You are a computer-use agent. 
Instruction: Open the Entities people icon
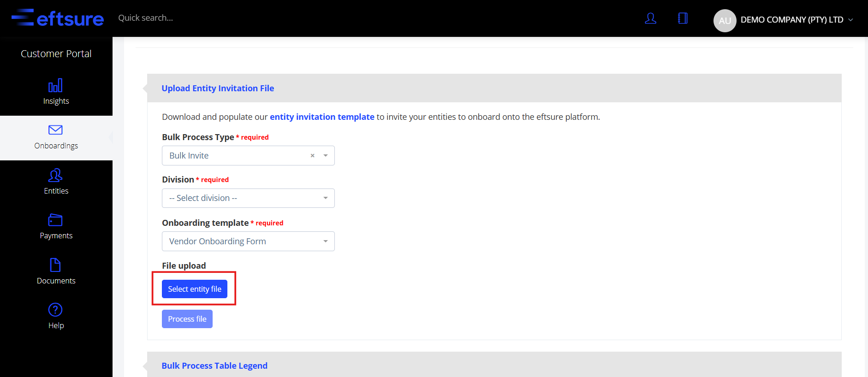coord(55,175)
